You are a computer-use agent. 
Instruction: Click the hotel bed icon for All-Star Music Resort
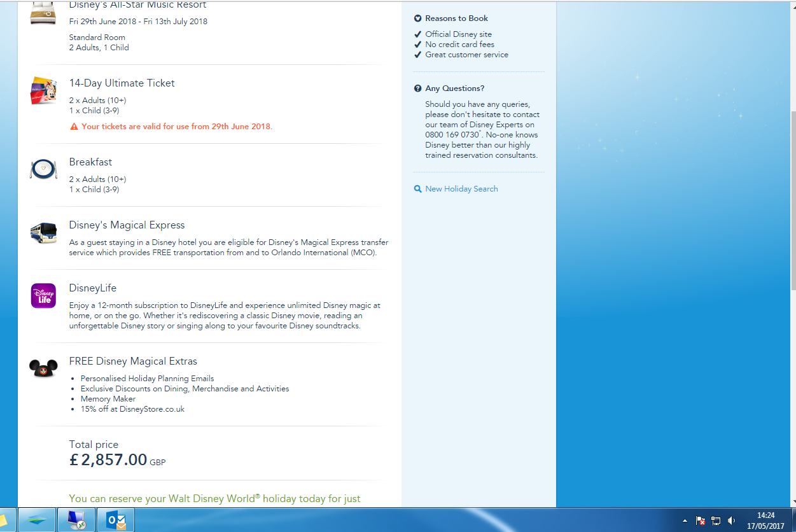click(43, 14)
